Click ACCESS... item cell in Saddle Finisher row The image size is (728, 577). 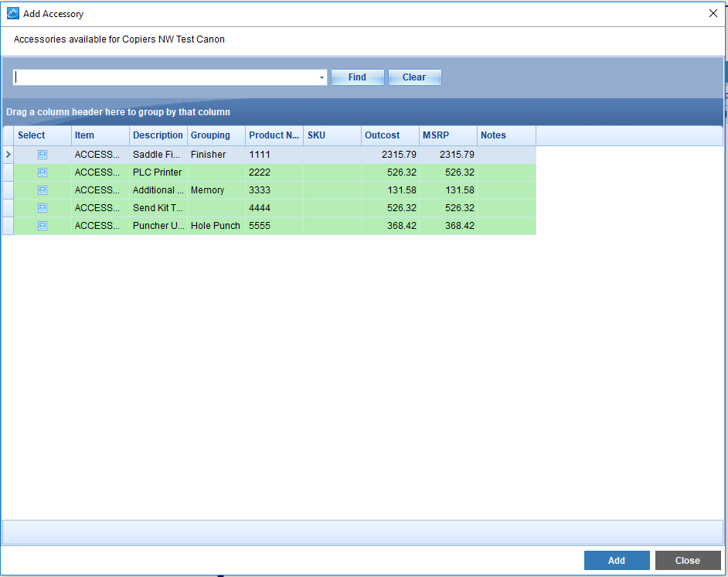point(100,155)
